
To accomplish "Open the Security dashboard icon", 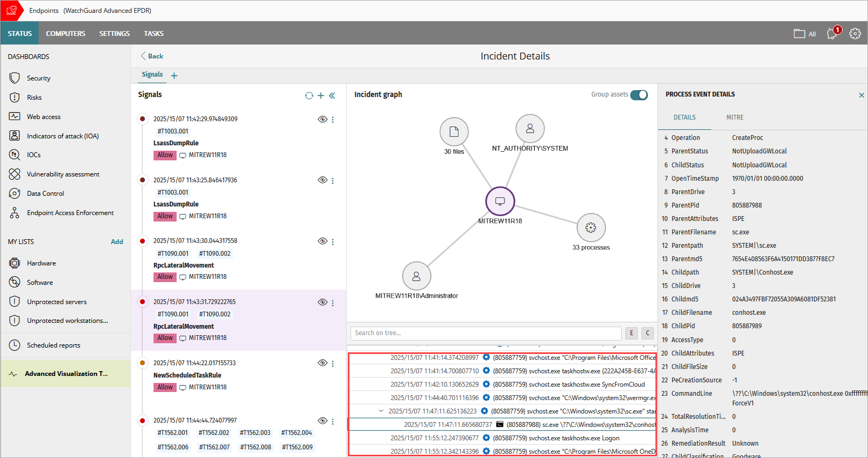I will [14, 78].
